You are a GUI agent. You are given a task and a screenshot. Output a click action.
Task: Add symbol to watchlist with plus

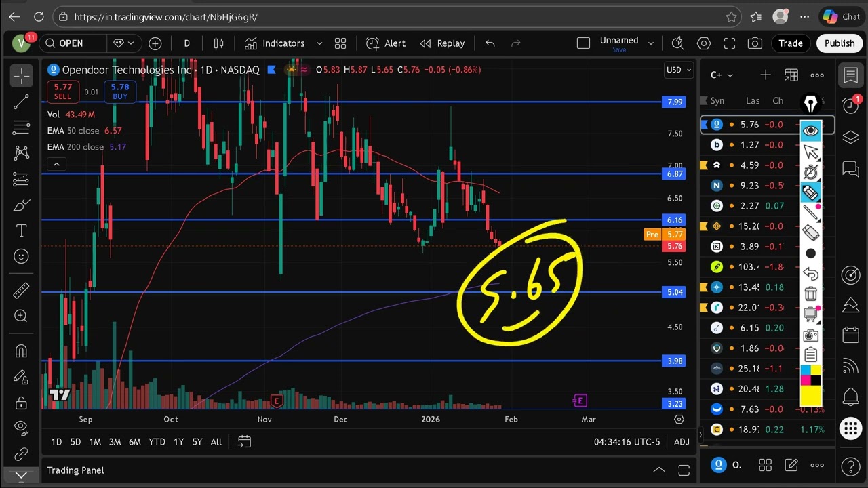(766, 75)
